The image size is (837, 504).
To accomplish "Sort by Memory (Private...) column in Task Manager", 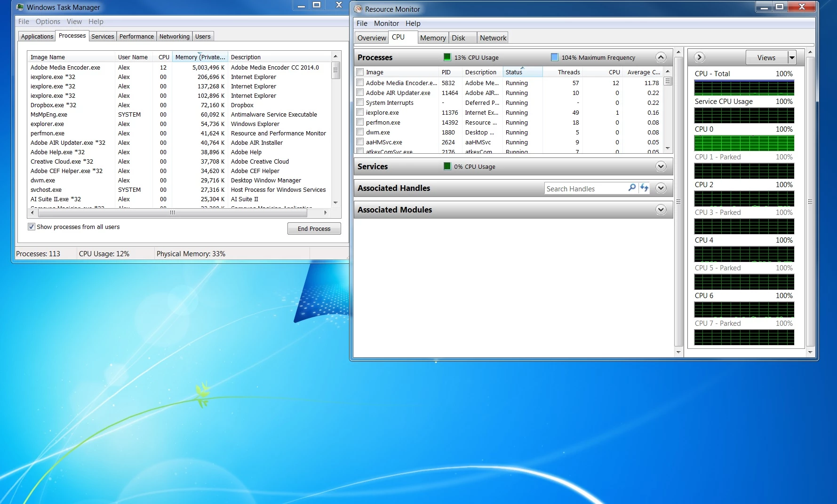I will [x=200, y=57].
